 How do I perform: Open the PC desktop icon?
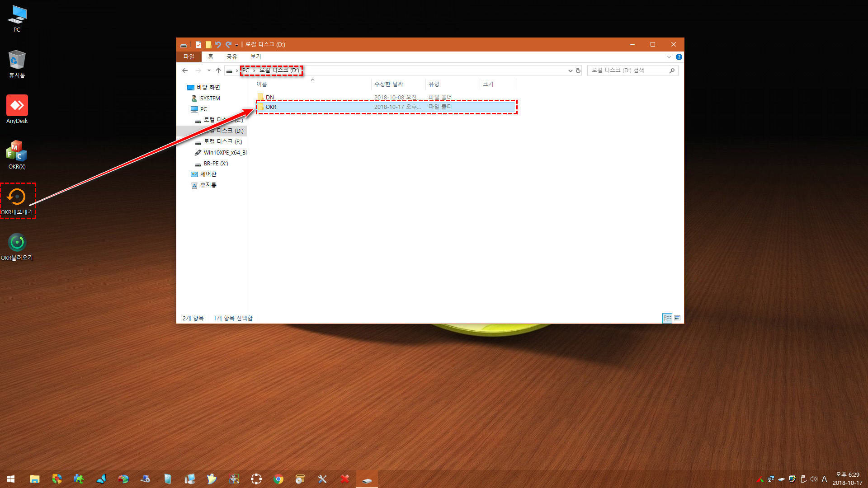click(x=17, y=19)
